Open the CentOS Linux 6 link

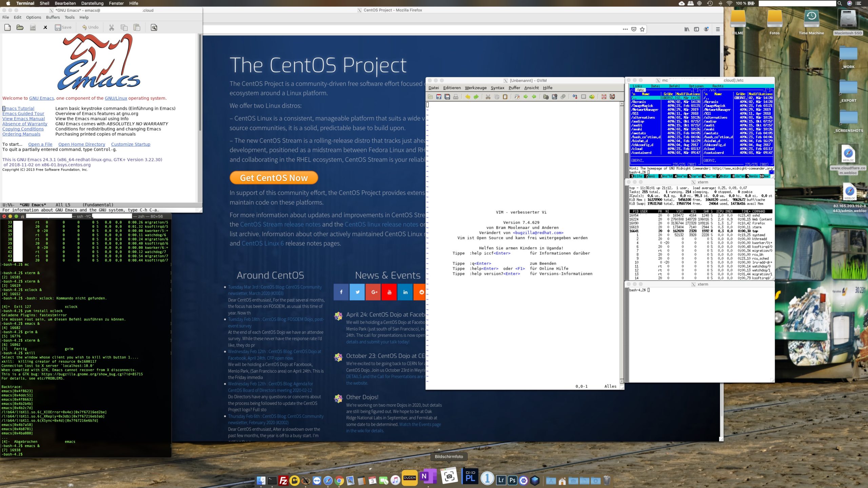point(262,243)
